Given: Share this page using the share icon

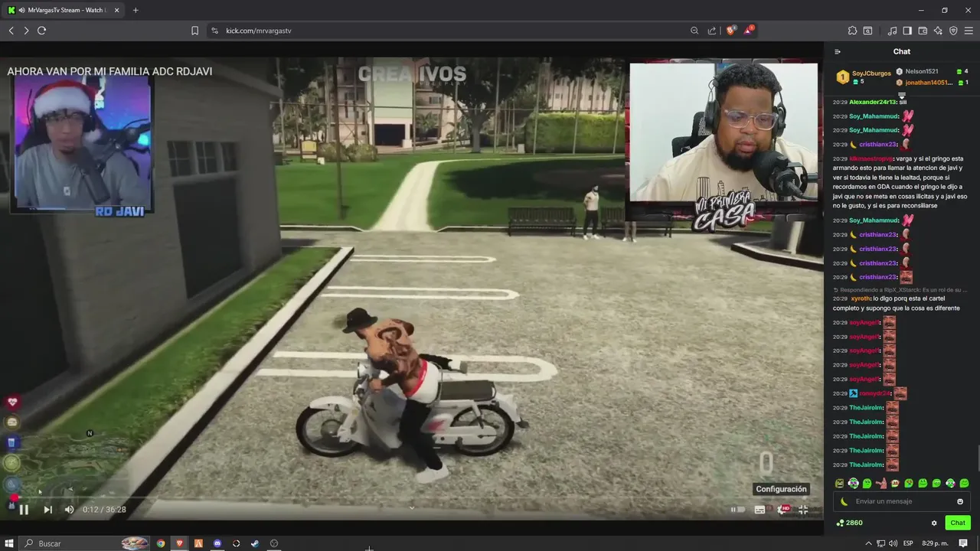Looking at the screenshot, I should [712, 31].
